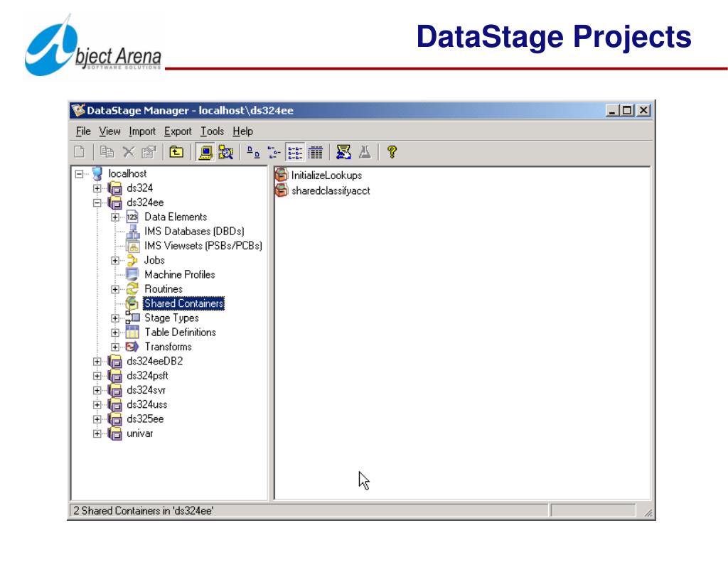Click the Data Elements 123 icon
Image resolution: width=728 pixels, height=562 pixels.
pos(132,217)
